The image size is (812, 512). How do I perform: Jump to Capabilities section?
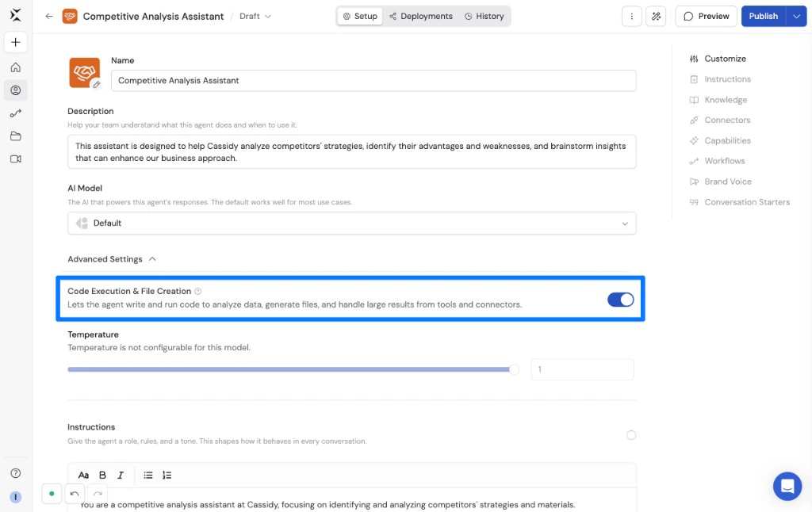click(720, 141)
